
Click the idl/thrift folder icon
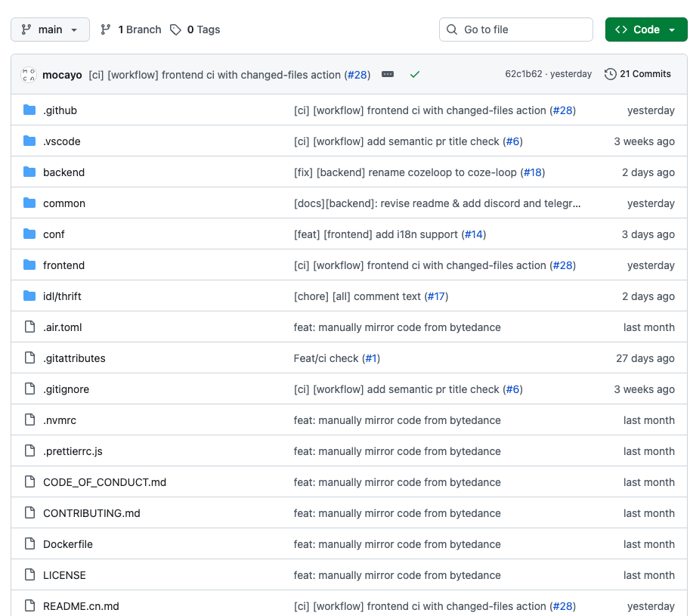pos(29,296)
